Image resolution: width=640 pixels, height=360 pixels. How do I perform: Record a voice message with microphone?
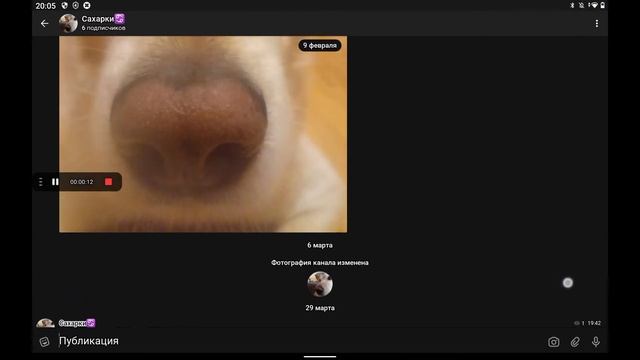596,342
